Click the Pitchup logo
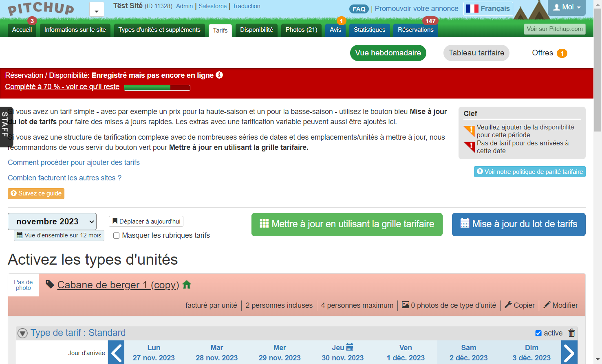 tap(41, 9)
